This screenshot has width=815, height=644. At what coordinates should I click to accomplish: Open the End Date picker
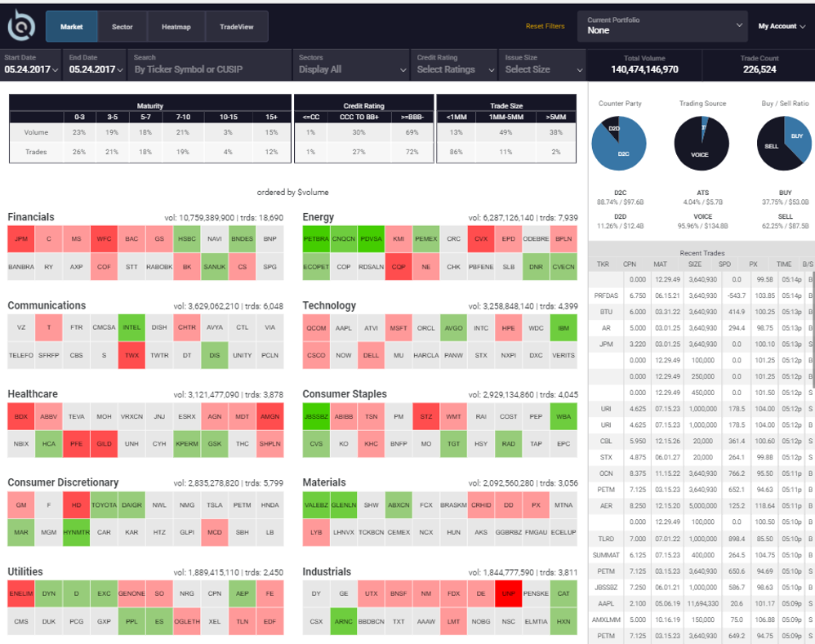pyautogui.click(x=95, y=64)
